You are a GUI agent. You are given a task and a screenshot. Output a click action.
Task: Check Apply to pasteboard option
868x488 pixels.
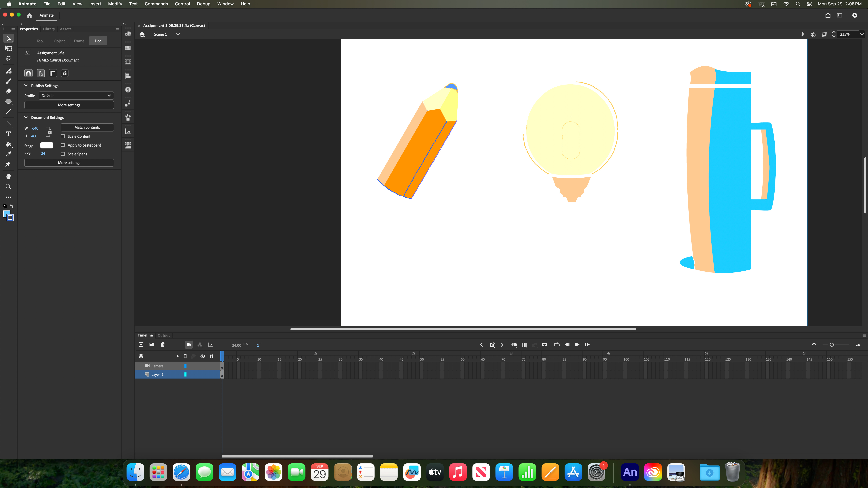point(63,145)
